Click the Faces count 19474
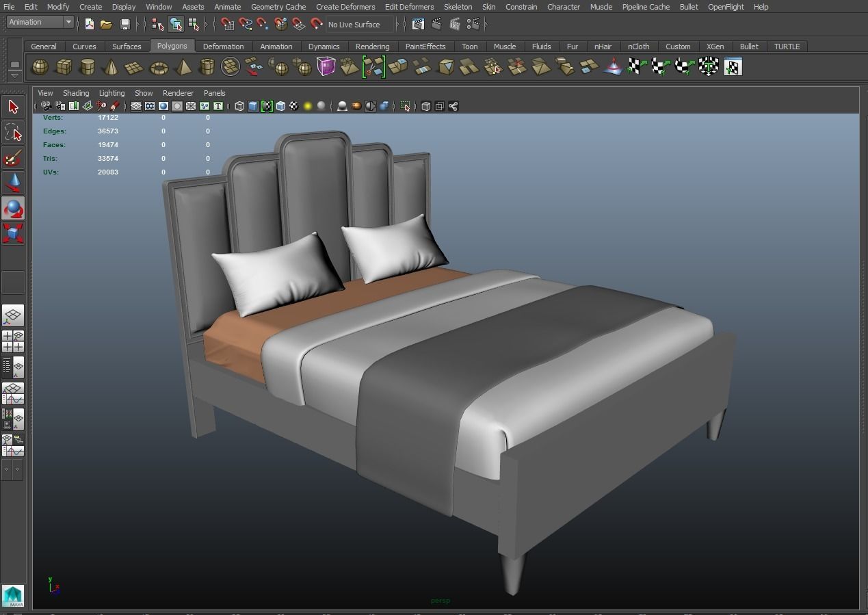This screenshot has width=868, height=615. (x=108, y=145)
